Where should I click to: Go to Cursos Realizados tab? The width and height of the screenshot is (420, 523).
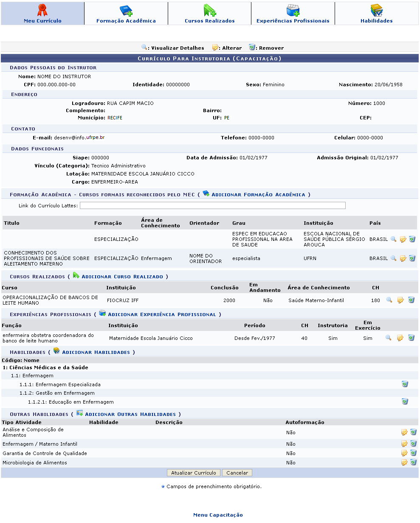point(209,14)
